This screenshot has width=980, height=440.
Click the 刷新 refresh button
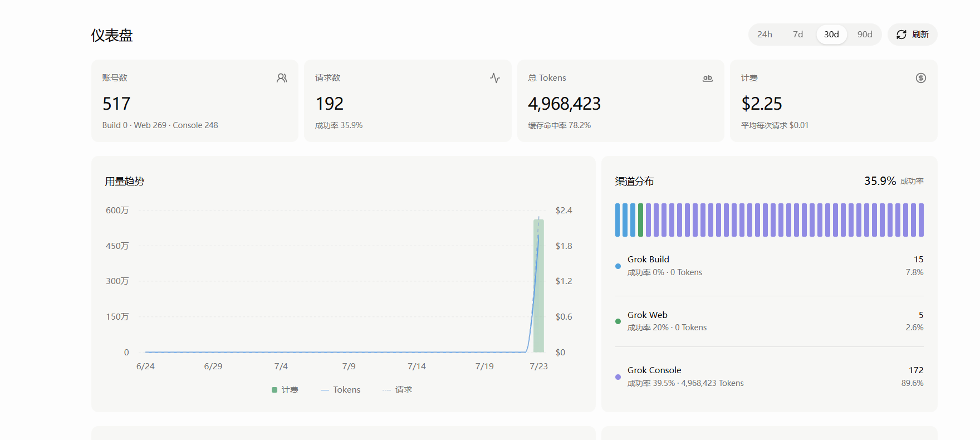tap(913, 35)
